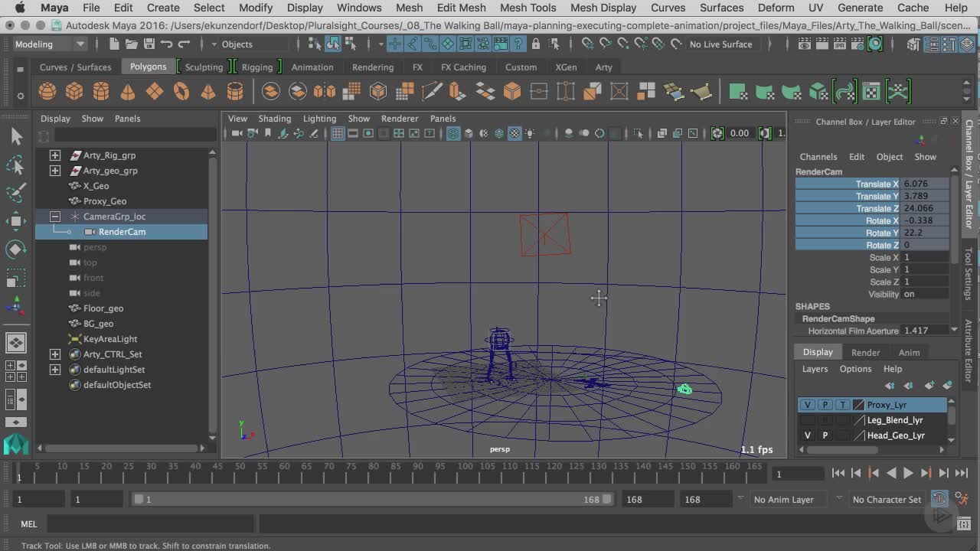Select the KeyAreaLight outliner item
Screen dimensions: 980x551
pyautogui.click(x=110, y=339)
